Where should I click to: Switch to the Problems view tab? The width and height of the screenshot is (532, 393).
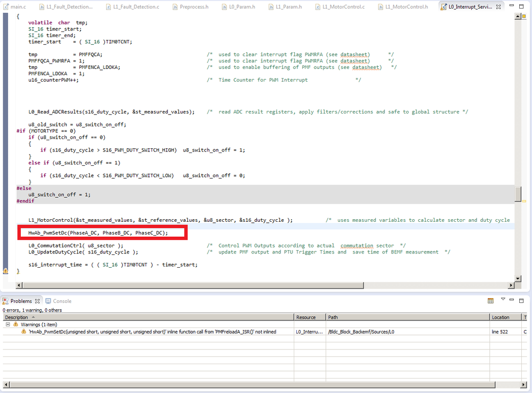21,301
